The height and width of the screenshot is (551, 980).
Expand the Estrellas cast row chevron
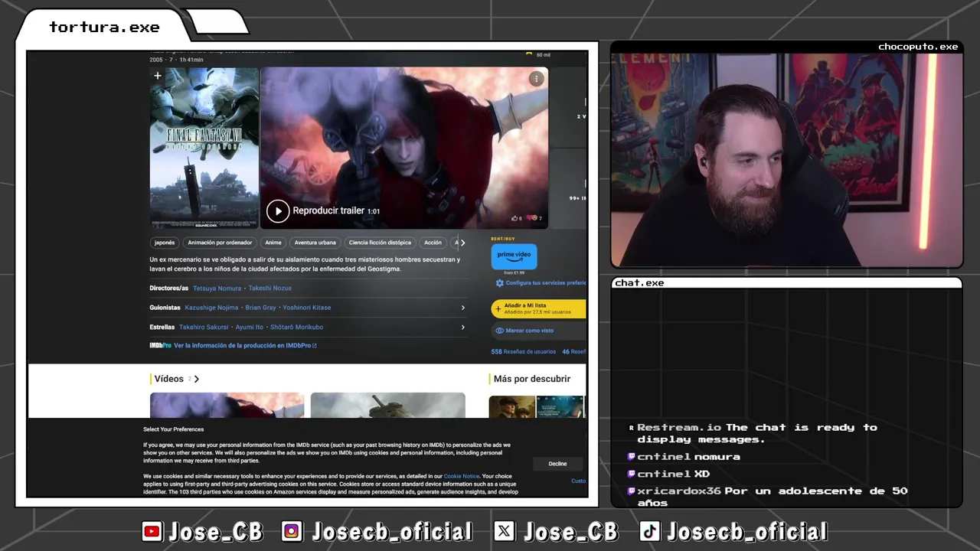462,327
